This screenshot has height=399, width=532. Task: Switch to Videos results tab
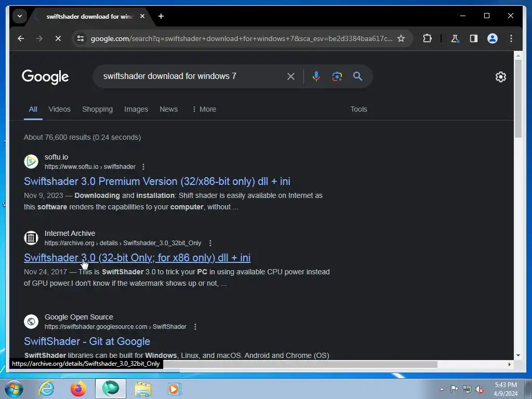click(x=59, y=109)
